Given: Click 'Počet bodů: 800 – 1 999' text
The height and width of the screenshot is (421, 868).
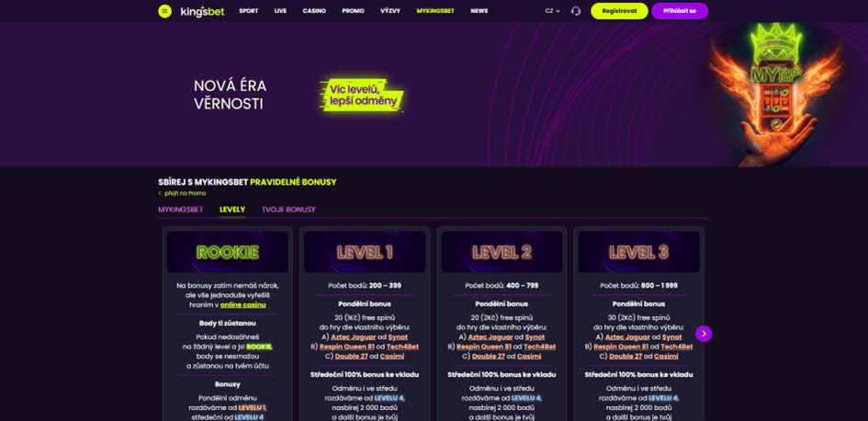Looking at the screenshot, I should coord(638,286).
